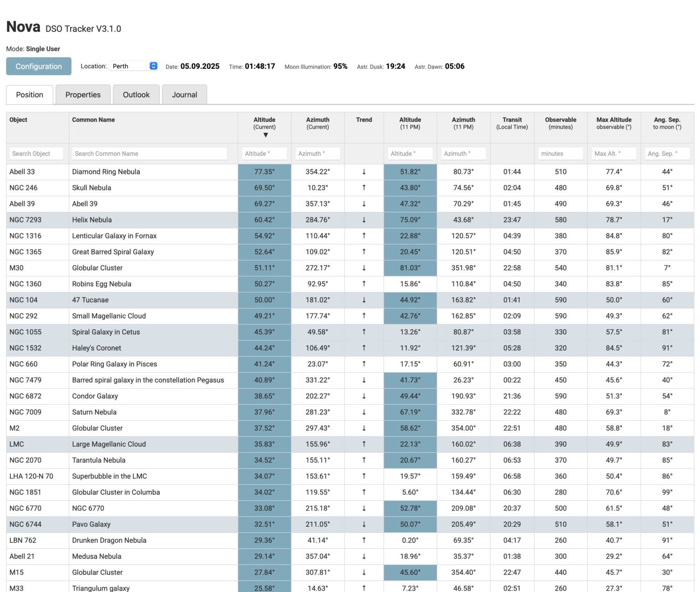Switch to the Properties tab
Viewport: 700px width, 592px height.
click(x=83, y=95)
